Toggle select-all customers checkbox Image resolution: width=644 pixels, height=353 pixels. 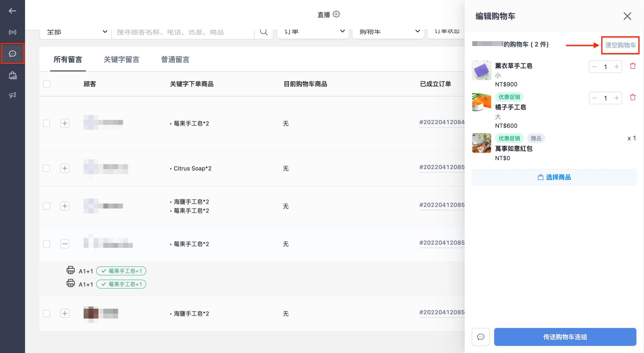[x=47, y=84]
